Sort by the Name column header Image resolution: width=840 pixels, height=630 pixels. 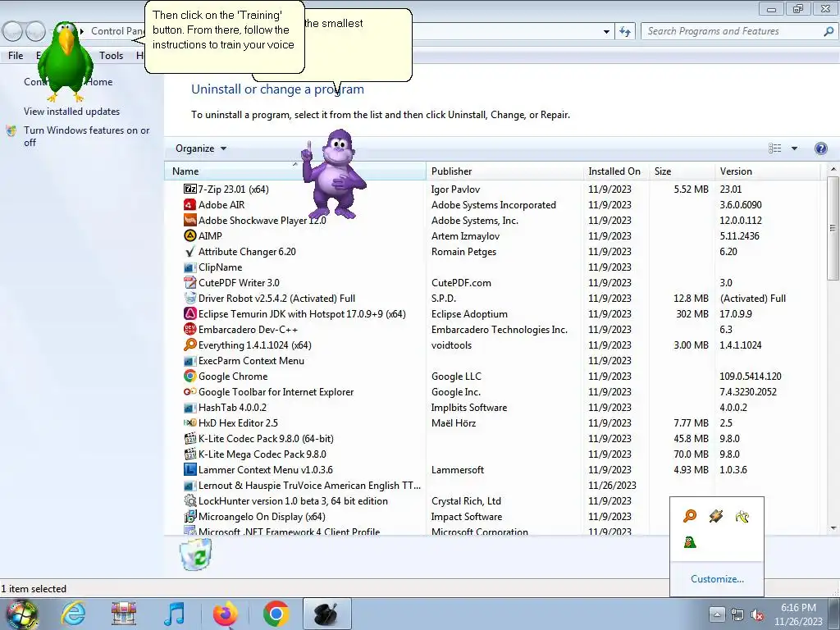(x=295, y=171)
